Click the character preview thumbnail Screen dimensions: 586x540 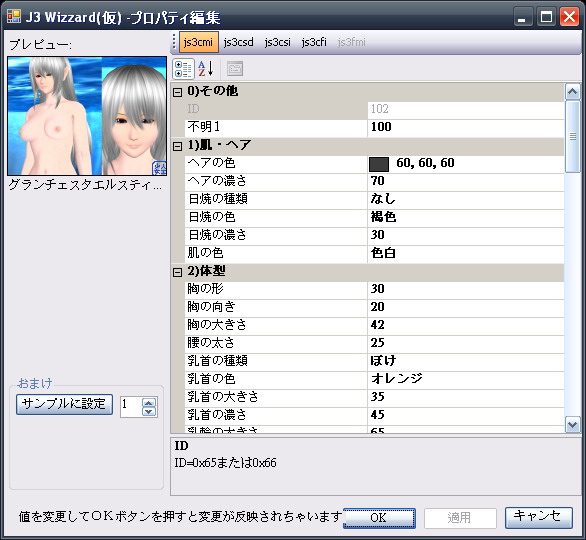click(87, 116)
